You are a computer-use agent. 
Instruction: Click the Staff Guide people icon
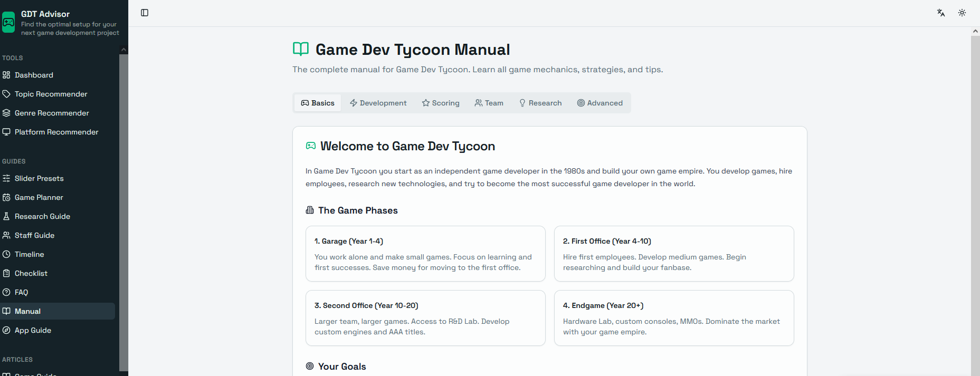point(6,235)
